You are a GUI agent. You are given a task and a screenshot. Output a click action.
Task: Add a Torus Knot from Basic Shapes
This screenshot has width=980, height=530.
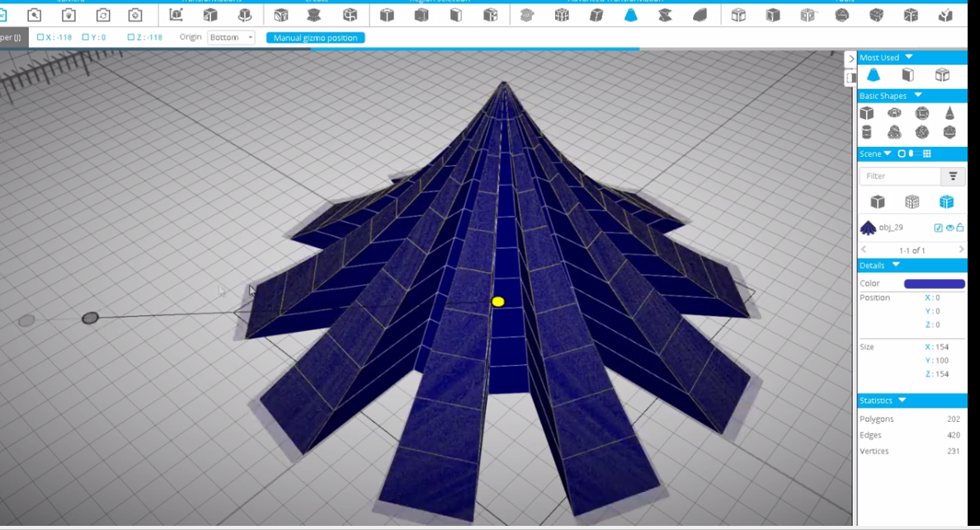click(894, 132)
